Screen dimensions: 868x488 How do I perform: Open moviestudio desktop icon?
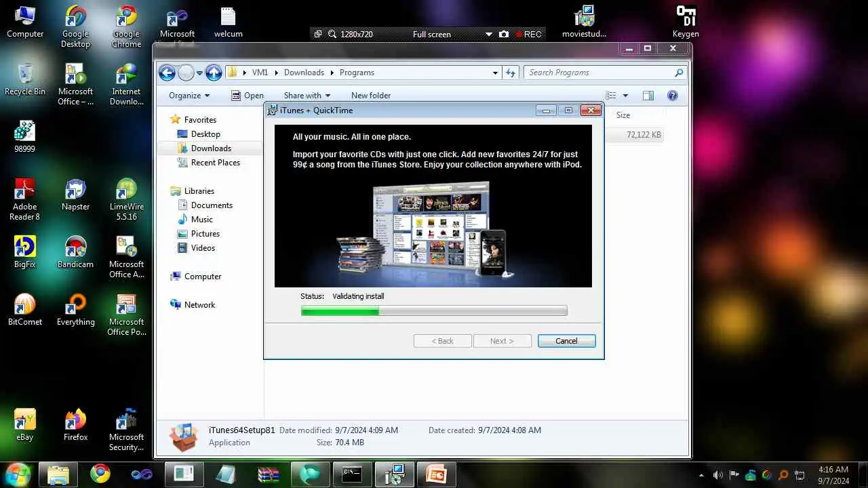click(x=584, y=22)
